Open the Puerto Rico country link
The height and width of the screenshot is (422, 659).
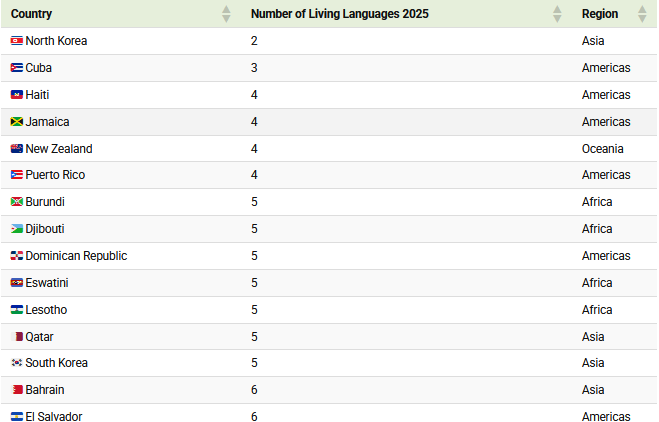point(55,174)
